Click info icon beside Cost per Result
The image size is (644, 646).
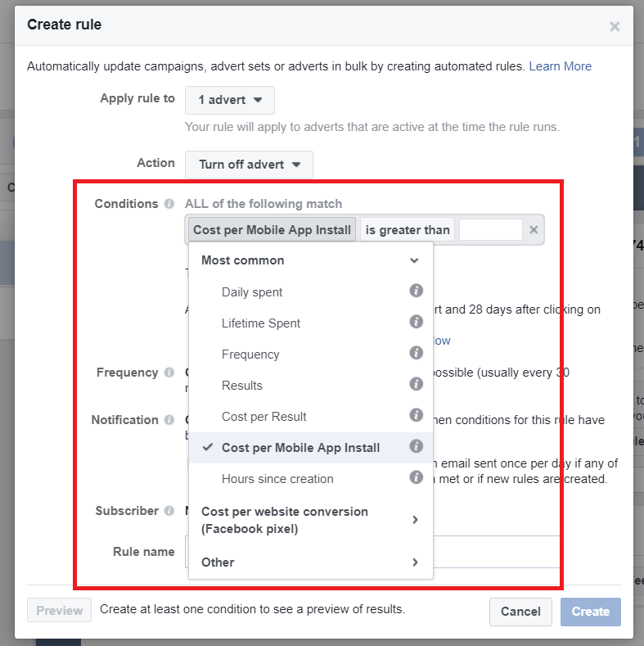coord(416,415)
